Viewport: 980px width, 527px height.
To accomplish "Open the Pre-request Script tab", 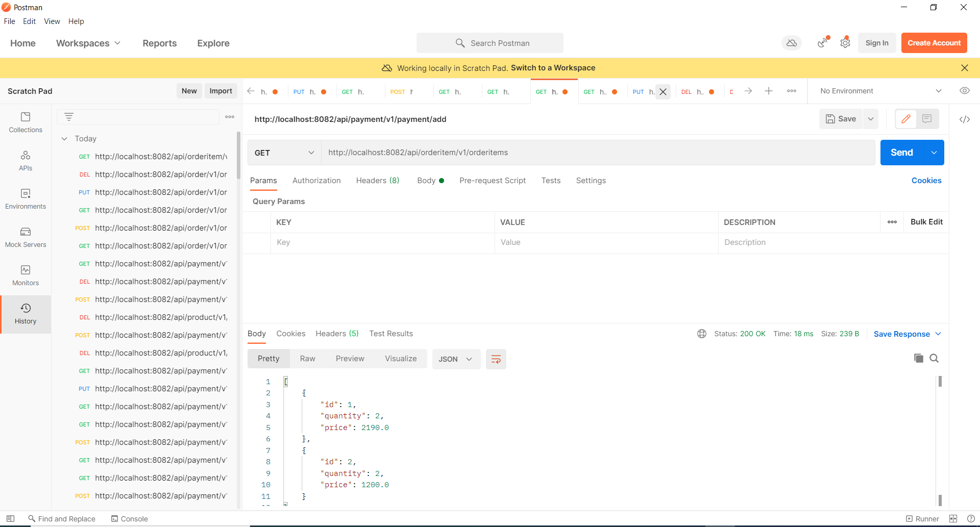I will coord(493,181).
